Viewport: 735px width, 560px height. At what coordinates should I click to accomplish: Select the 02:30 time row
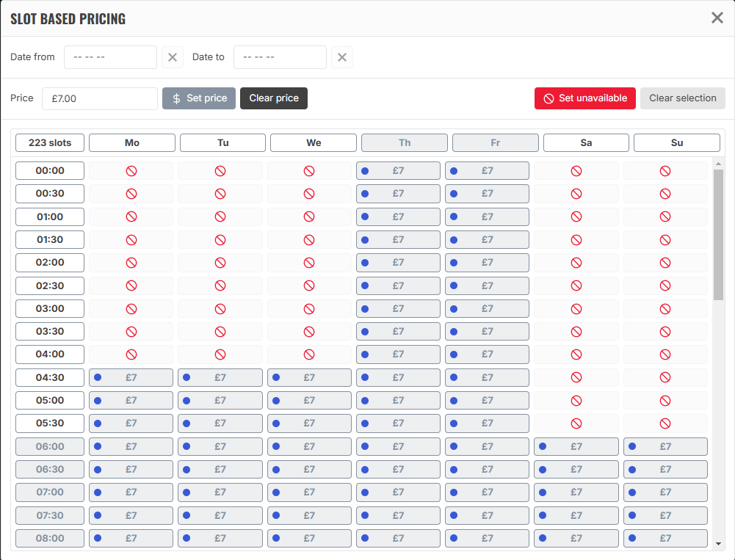[x=50, y=286]
